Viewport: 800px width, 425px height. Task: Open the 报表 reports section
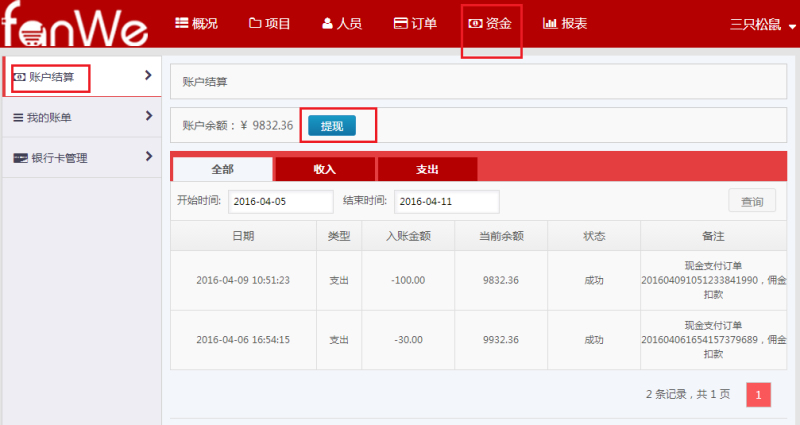[x=565, y=22]
